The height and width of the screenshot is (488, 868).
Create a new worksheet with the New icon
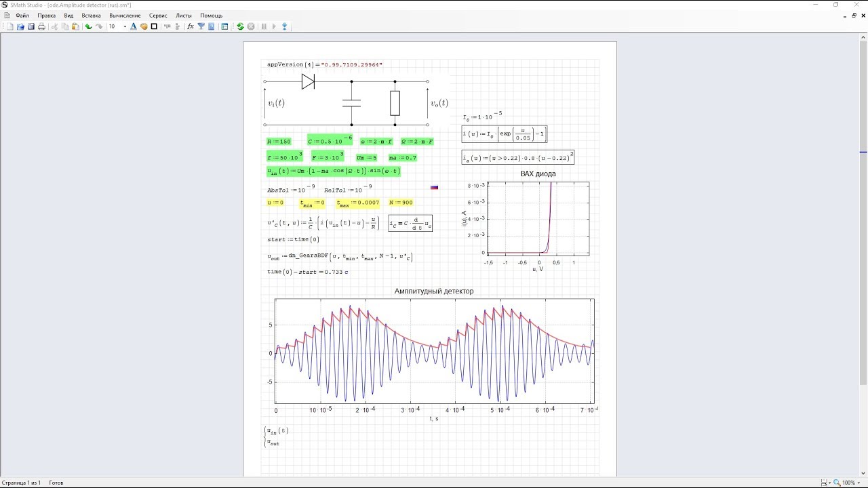pyautogui.click(x=10, y=26)
